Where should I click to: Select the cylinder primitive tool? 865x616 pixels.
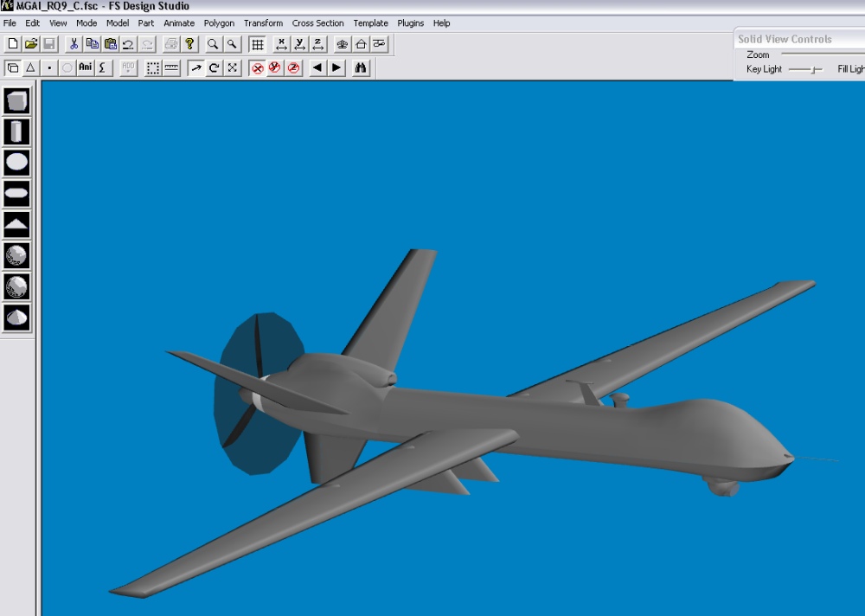click(x=17, y=132)
